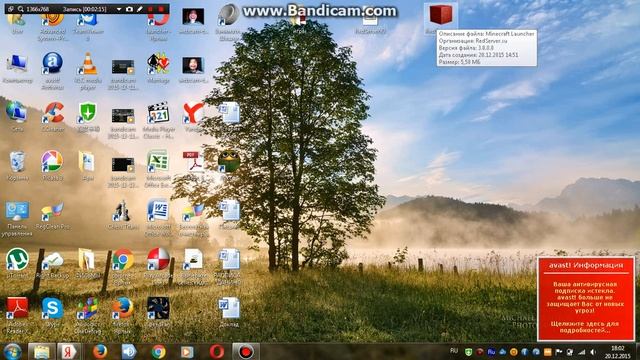Open the Control Panel desktop icon
The width and height of the screenshot is (640, 360).
click(17, 211)
